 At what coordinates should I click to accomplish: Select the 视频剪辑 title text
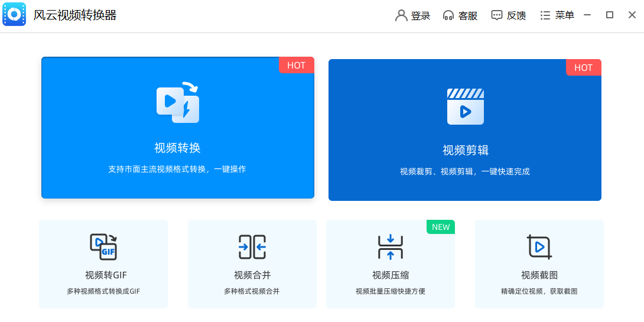click(x=465, y=150)
